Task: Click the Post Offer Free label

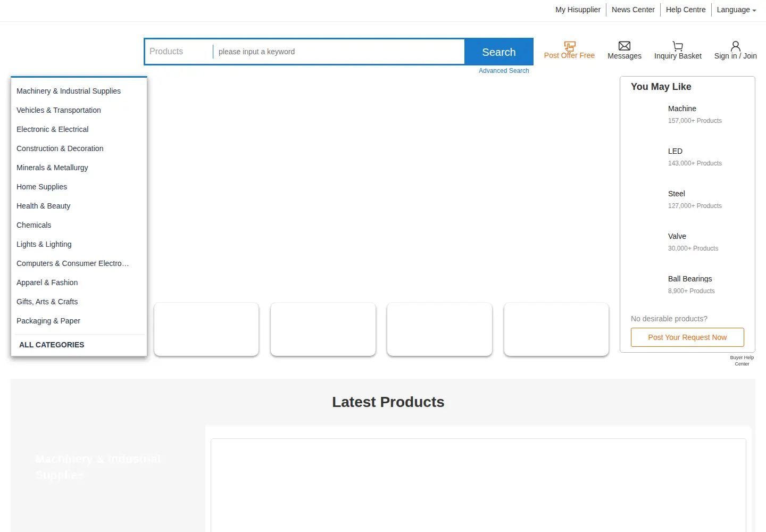Action: coord(569,55)
